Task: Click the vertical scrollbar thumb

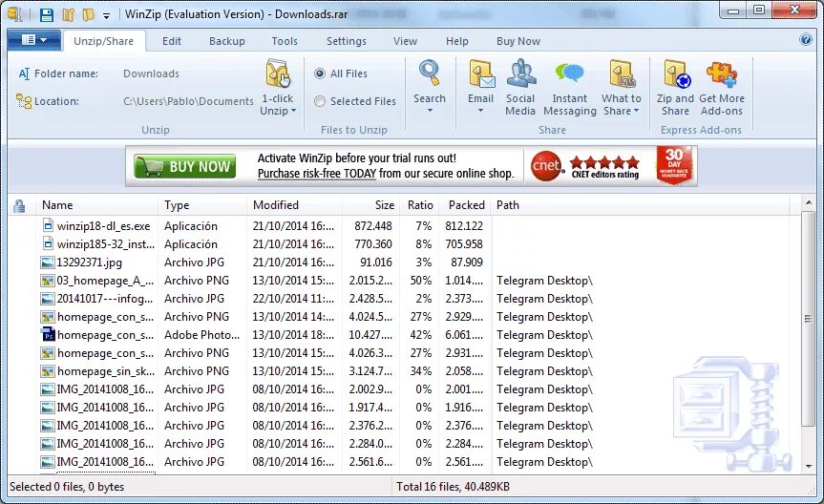Action: pos(809,318)
